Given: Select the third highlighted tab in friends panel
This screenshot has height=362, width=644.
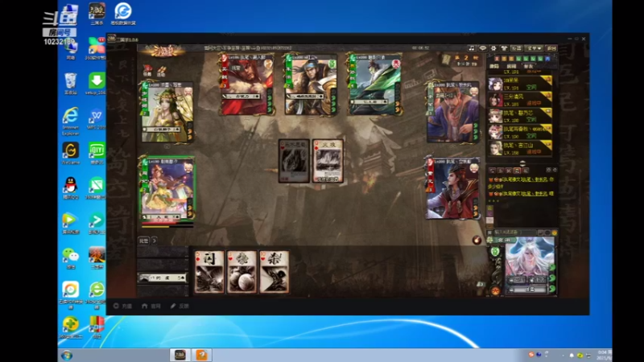Looking at the screenshot, I should (529, 67).
